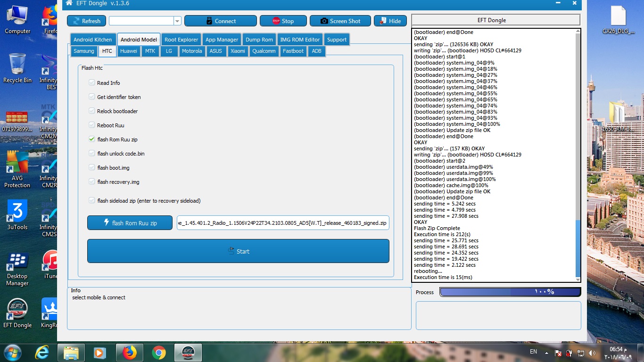Click the Hide button
644x362 pixels.
(x=390, y=21)
